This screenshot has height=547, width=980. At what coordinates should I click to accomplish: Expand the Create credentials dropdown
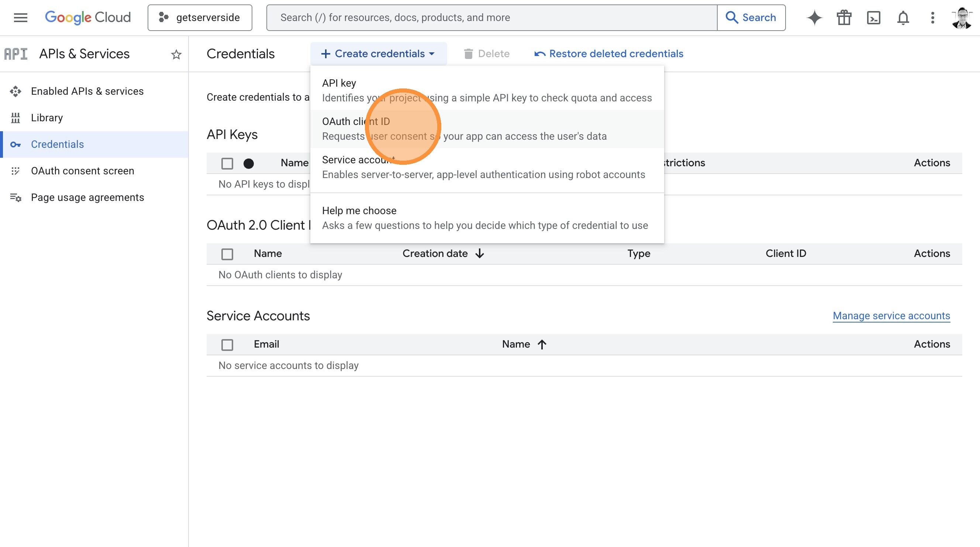point(378,53)
